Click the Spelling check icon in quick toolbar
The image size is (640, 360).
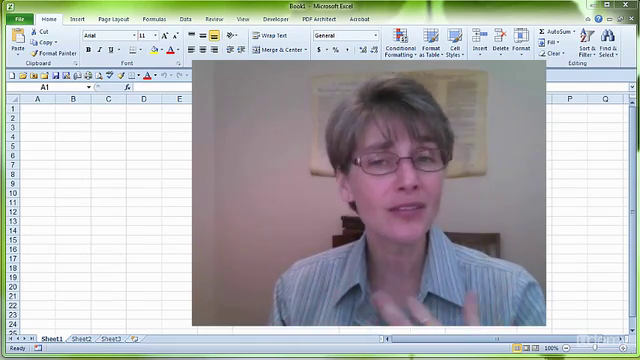click(x=109, y=75)
